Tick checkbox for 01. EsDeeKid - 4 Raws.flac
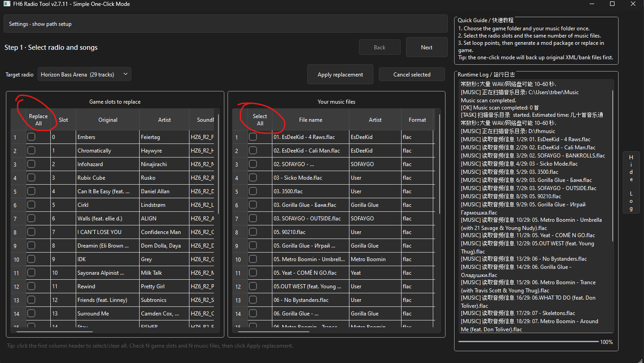This screenshot has height=363, width=644. [x=253, y=137]
